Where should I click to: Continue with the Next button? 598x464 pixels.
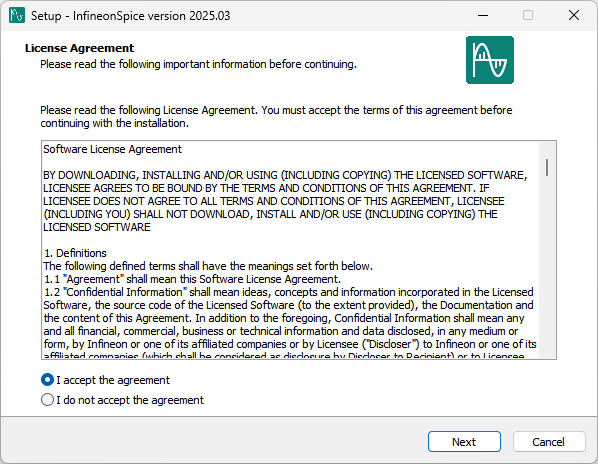coord(464,442)
